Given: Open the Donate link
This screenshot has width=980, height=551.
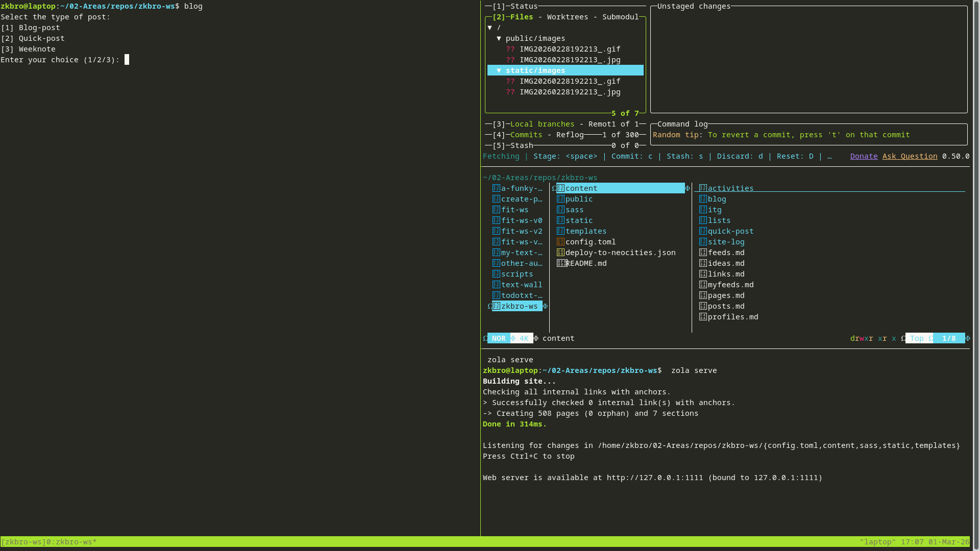Looking at the screenshot, I should click(x=864, y=156).
